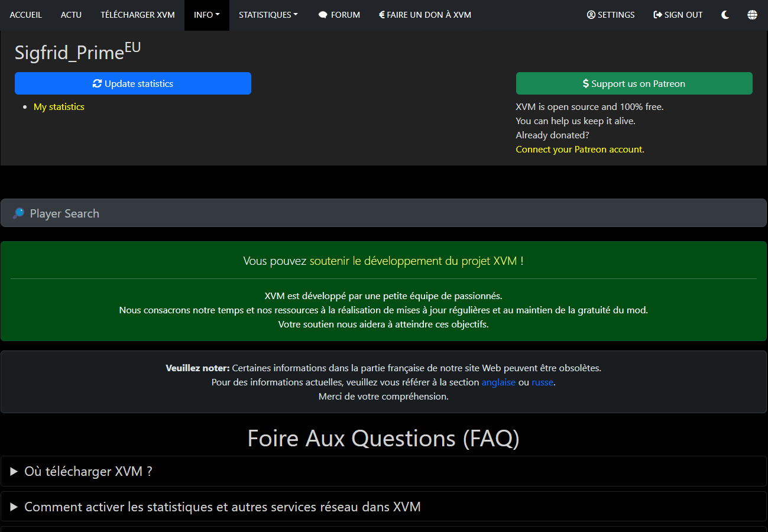Open the INFO dropdown menu
Screen dimensions: 768x532
point(206,14)
